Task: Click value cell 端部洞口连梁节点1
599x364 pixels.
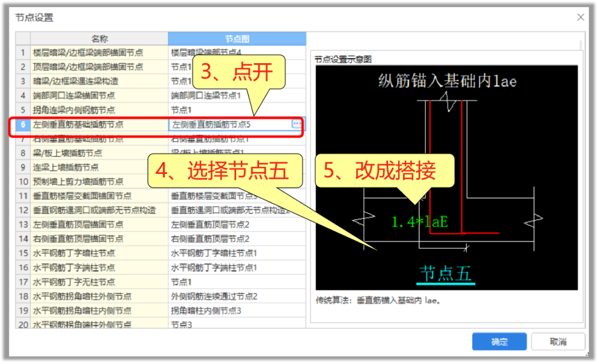Action: click(x=237, y=95)
